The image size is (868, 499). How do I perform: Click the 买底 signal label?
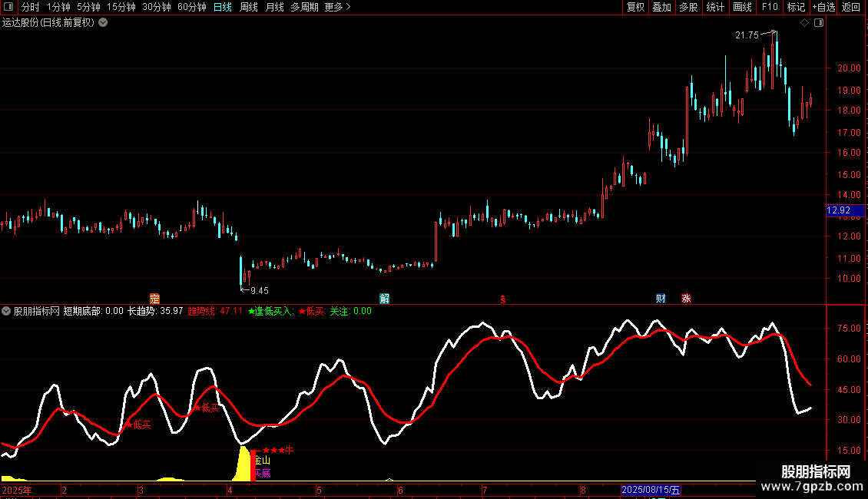263,473
